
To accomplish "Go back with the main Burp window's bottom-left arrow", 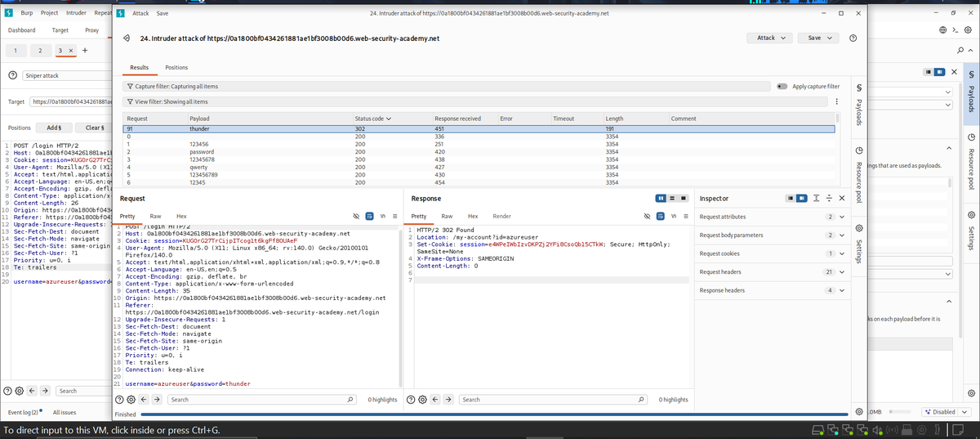I will point(32,391).
